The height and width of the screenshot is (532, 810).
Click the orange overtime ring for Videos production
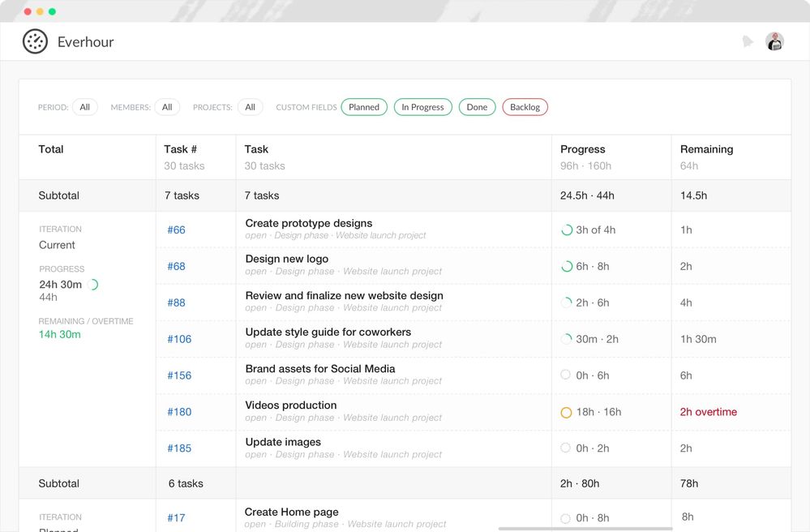pos(566,412)
